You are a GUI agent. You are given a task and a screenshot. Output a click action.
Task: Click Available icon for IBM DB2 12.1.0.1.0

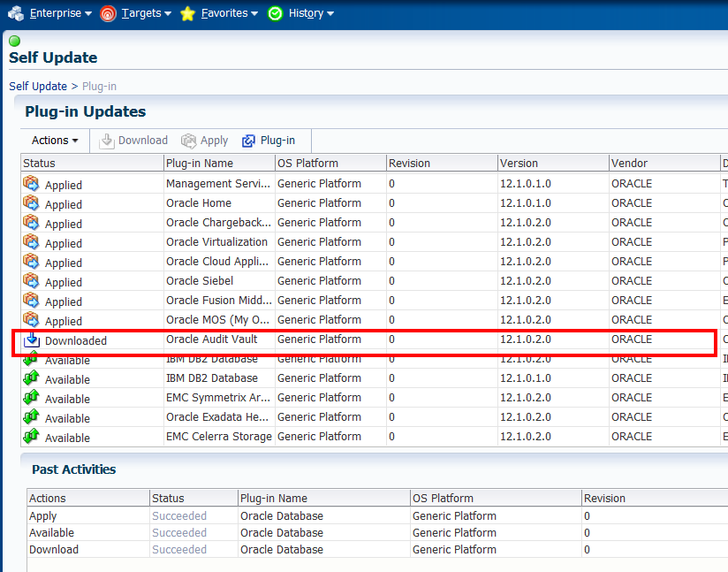(x=31, y=378)
